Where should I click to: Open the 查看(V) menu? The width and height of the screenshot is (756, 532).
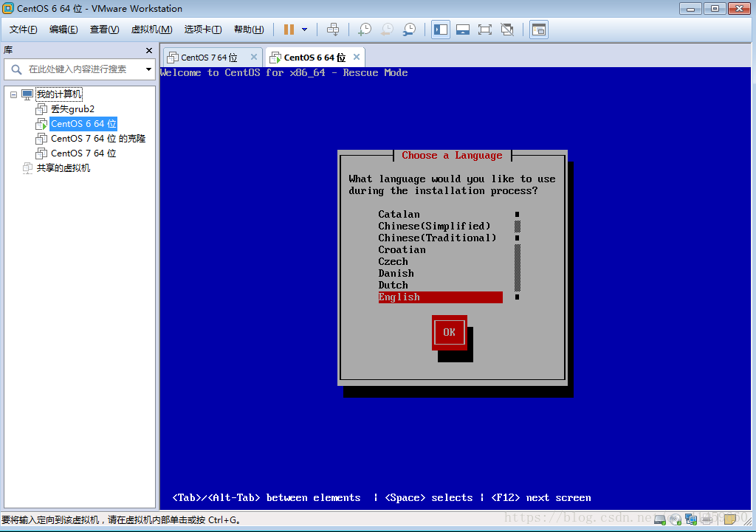(x=104, y=30)
